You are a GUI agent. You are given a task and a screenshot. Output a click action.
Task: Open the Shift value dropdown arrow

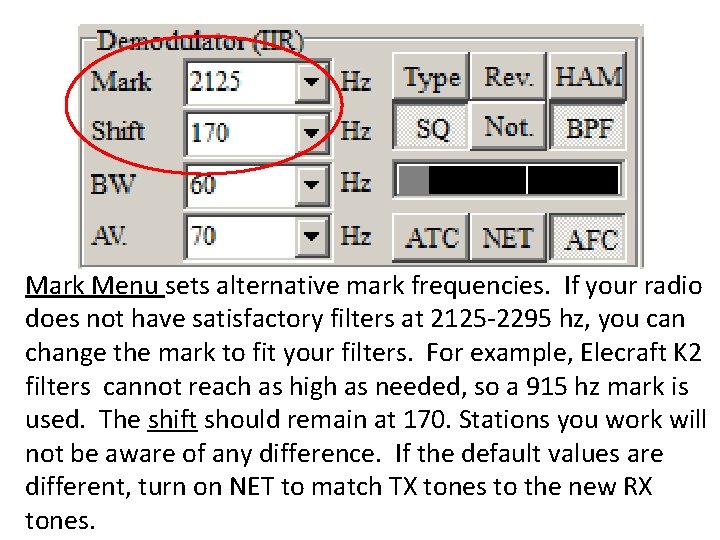pos(312,133)
